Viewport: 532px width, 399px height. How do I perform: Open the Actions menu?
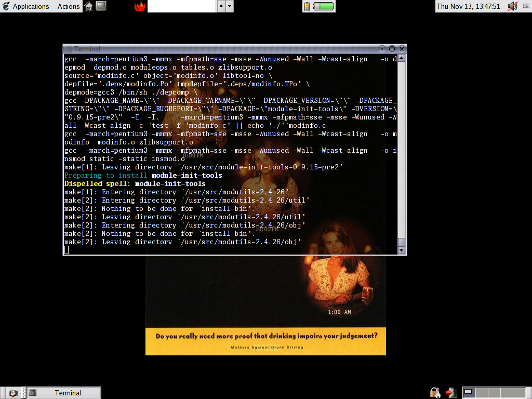coord(68,6)
